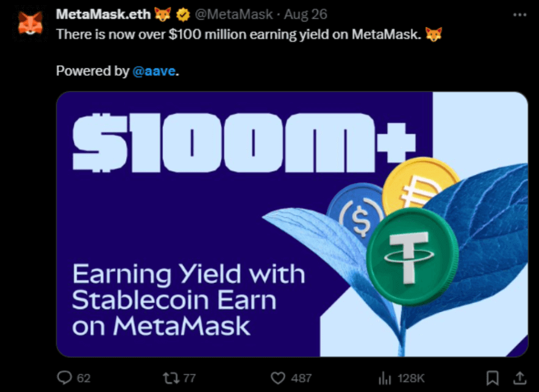
Task: Open the MetaMask fox profile avatar
Action: tap(30, 24)
